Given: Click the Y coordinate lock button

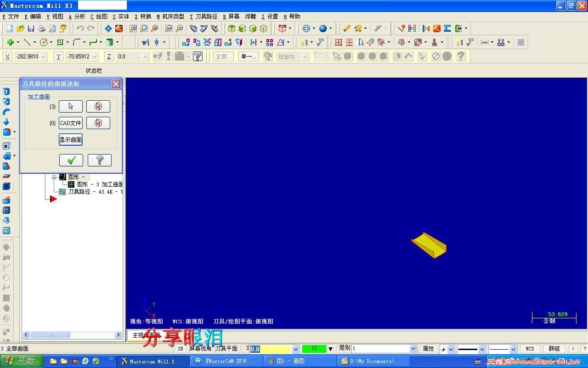Looking at the screenshot, I should 58,57.
